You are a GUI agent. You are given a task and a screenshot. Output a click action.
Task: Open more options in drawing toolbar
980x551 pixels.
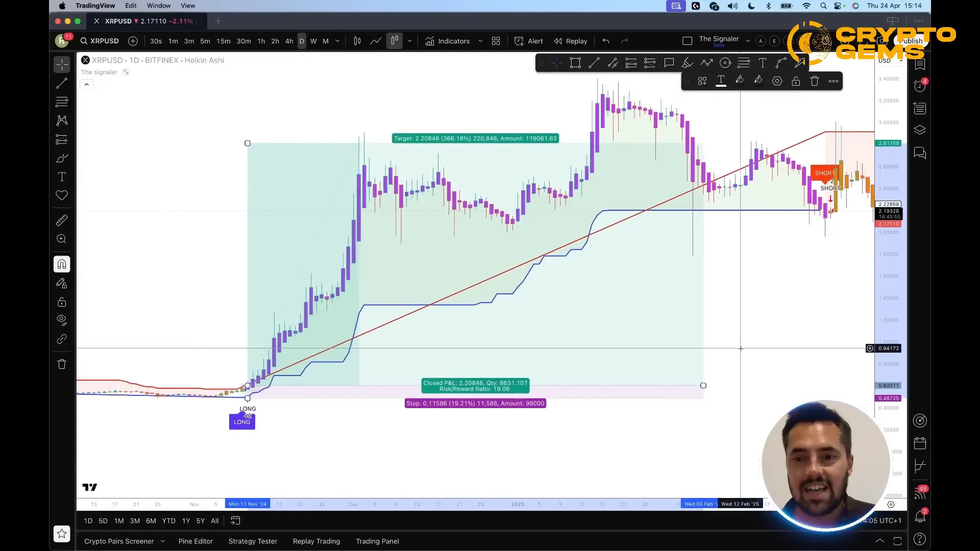coord(834,81)
